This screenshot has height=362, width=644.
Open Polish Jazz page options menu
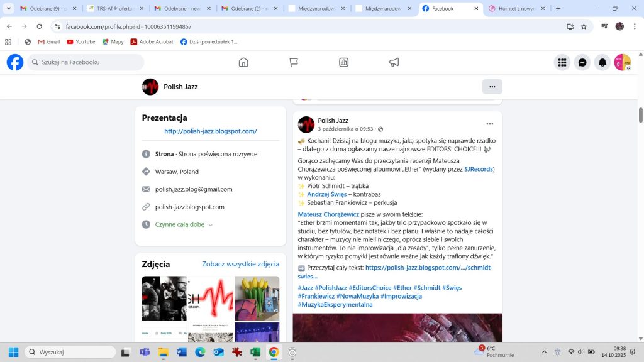(492, 87)
